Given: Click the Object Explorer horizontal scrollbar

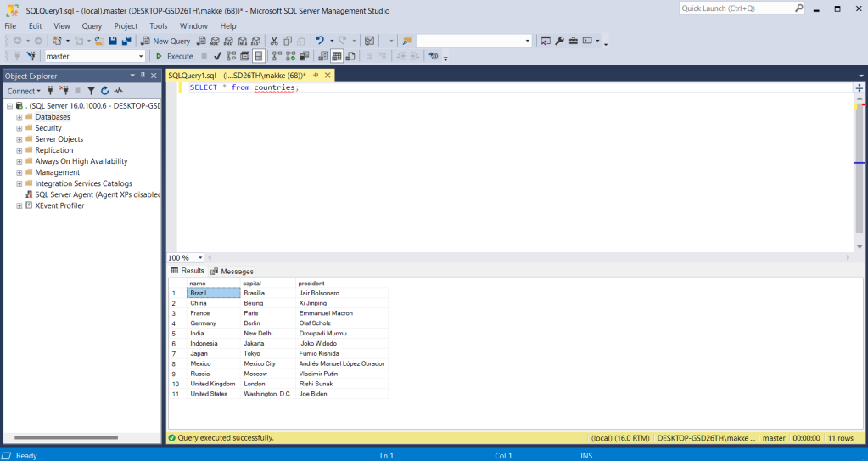Looking at the screenshot, I should (66, 438).
